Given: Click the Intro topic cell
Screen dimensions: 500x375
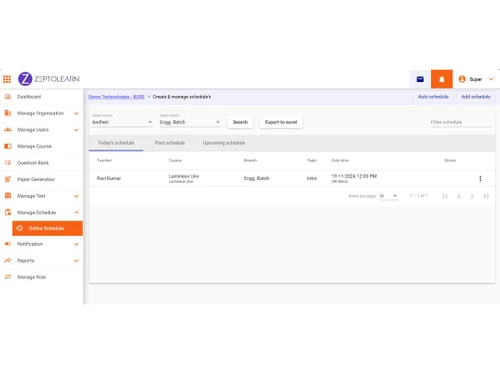Looking at the screenshot, I should [x=312, y=178].
